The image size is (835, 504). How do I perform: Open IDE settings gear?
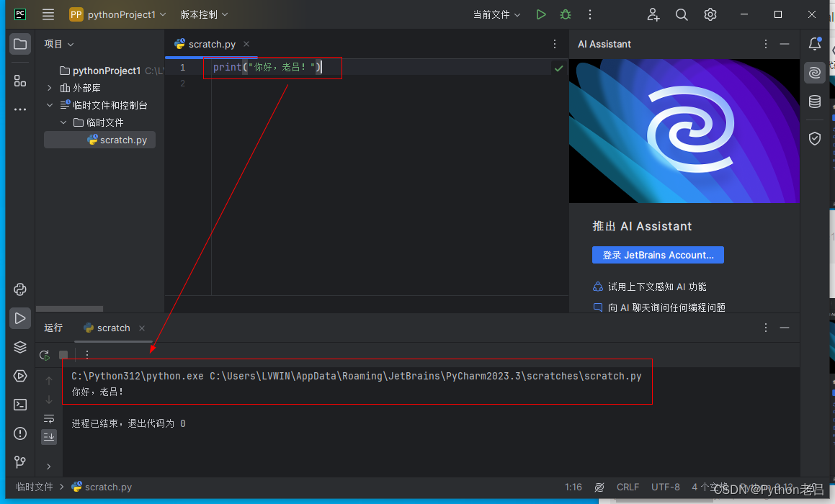[x=710, y=14]
